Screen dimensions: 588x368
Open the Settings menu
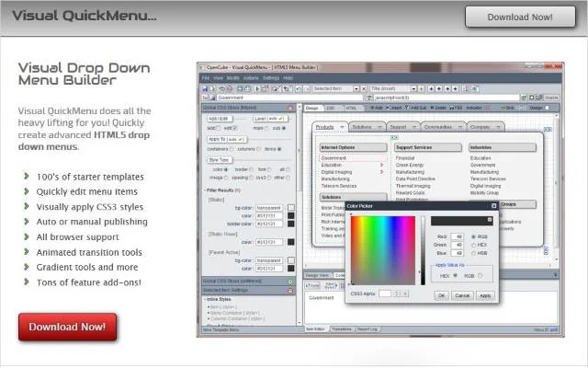click(x=271, y=78)
